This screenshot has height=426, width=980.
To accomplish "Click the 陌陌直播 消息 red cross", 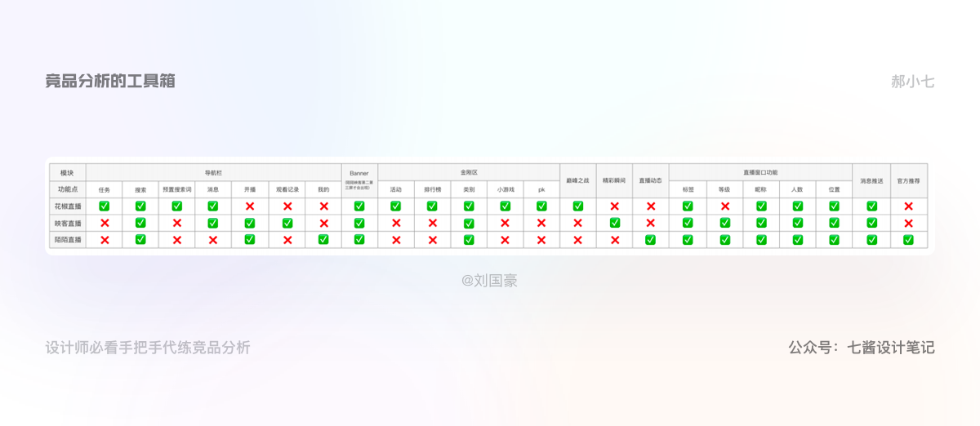I will (213, 240).
